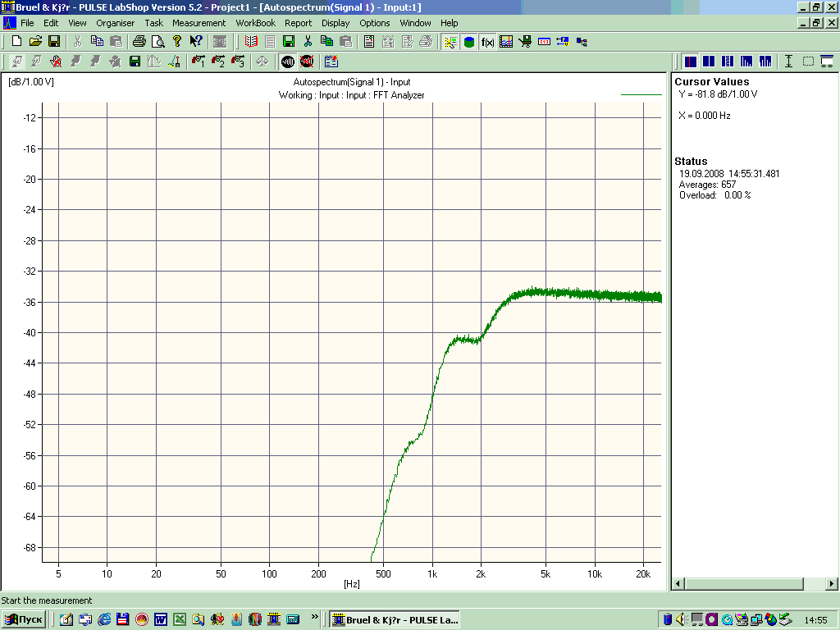Open Print Preview from the toolbar
Image resolution: width=840 pixels, height=630 pixels.
[x=158, y=41]
